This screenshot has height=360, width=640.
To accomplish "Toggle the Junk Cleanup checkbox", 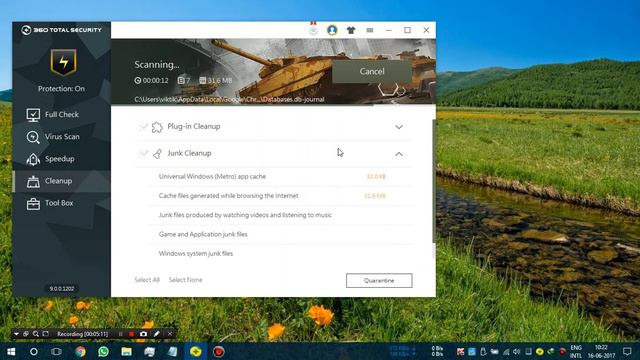I will (x=143, y=153).
